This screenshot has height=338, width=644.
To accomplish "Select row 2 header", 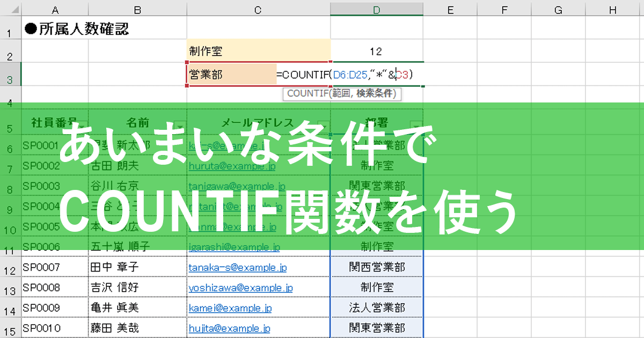I will coord(11,50).
